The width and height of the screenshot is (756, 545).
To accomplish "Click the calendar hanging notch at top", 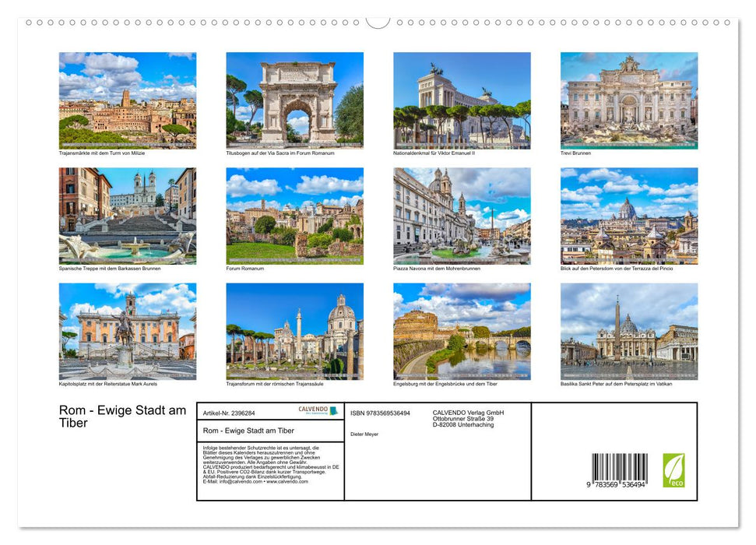I will pos(378,23).
